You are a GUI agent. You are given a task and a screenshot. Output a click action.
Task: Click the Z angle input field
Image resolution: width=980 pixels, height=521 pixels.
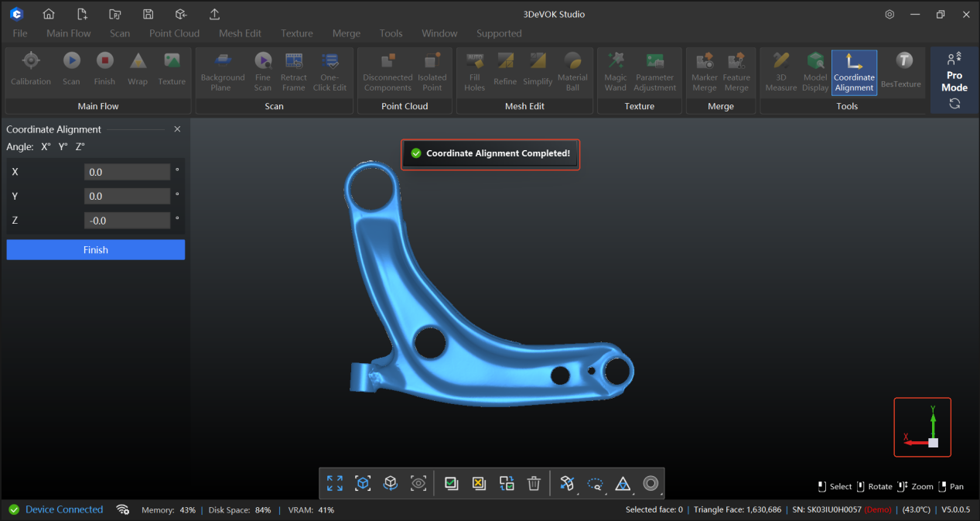pos(127,221)
